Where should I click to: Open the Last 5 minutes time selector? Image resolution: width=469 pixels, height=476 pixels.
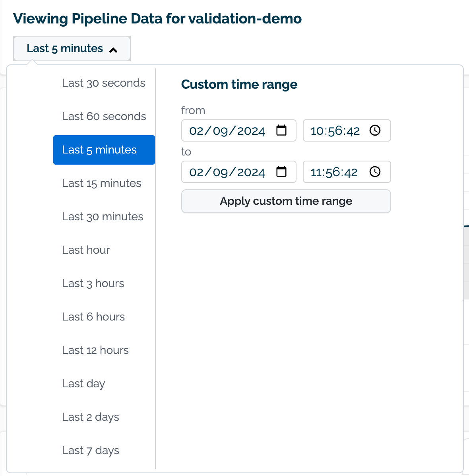coord(72,48)
